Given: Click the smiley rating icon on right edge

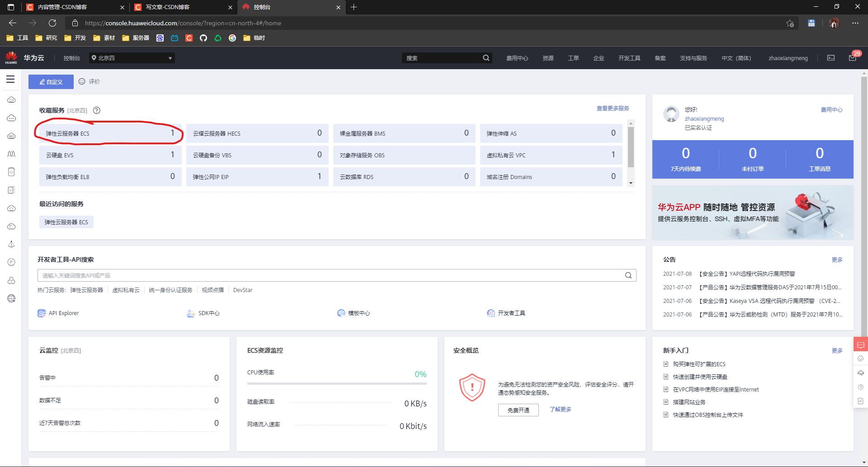Looking at the screenshot, I should 861,359.
